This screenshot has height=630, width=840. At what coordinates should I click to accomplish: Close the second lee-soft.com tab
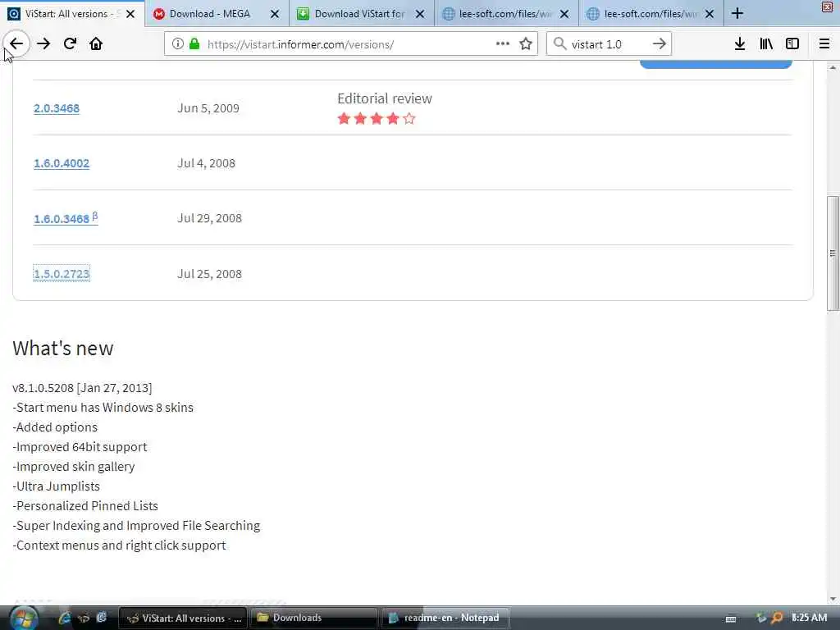[710, 14]
